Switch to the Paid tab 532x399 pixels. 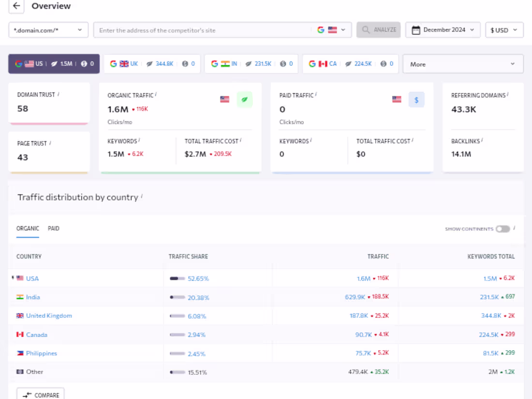point(54,228)
